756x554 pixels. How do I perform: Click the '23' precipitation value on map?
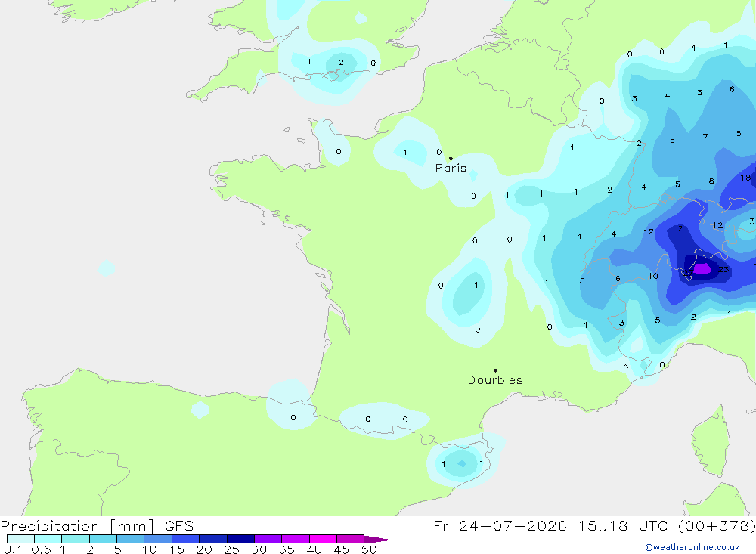point(723,270)
